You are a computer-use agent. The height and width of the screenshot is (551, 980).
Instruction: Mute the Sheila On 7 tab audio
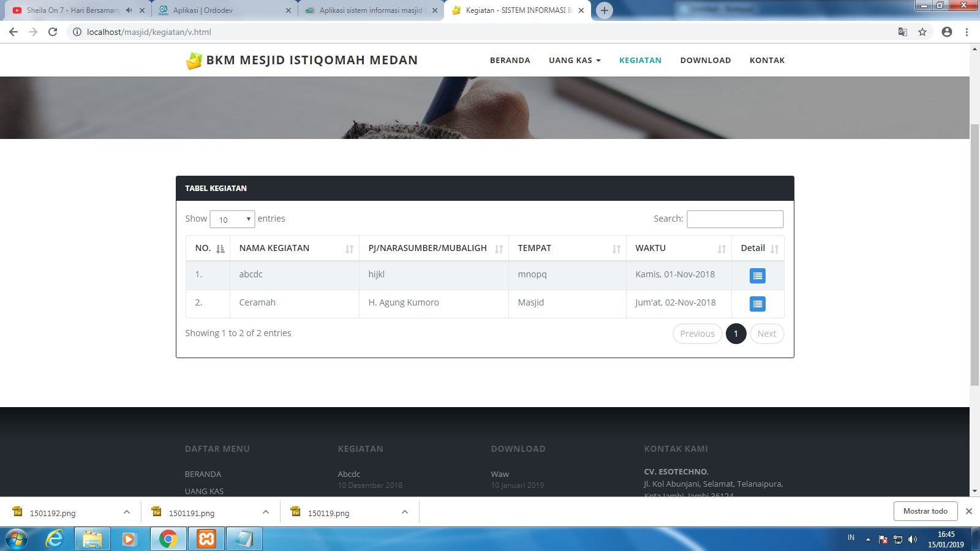pos(129,10)
